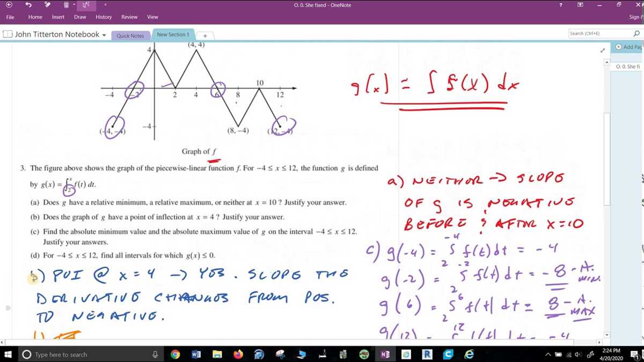The image size is (644, 362).
Task: Open the View ribbon tab
Action: (x=152, y=17)
